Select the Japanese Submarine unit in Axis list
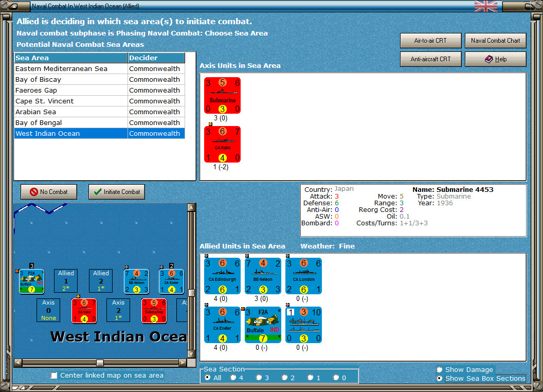The image size is (543, 392). [x=222, y=95]
